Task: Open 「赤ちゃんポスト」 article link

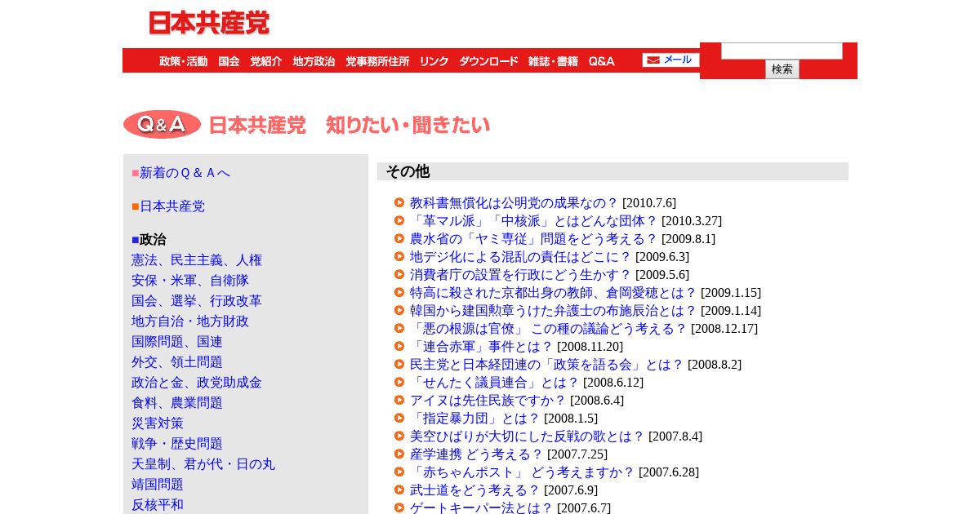Action: 523,472
